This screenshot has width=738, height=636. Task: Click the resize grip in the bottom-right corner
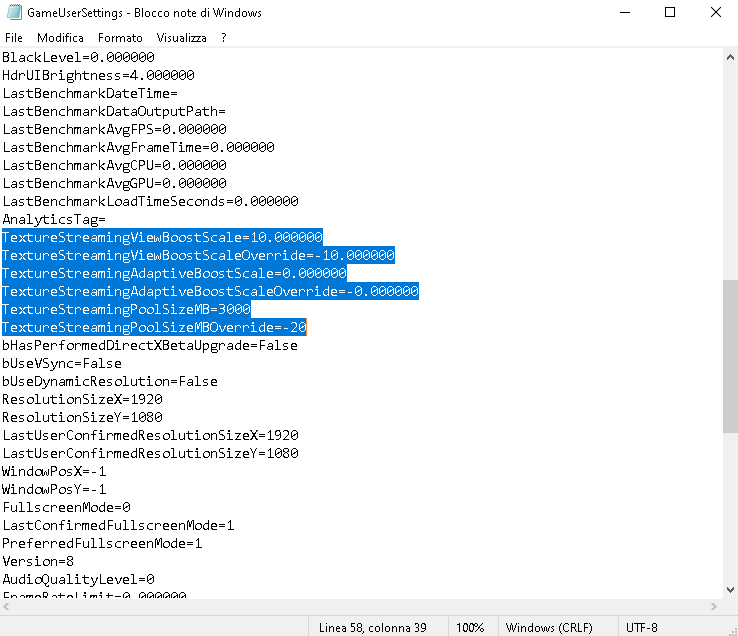pyautogui.click(x=730, y=627)
